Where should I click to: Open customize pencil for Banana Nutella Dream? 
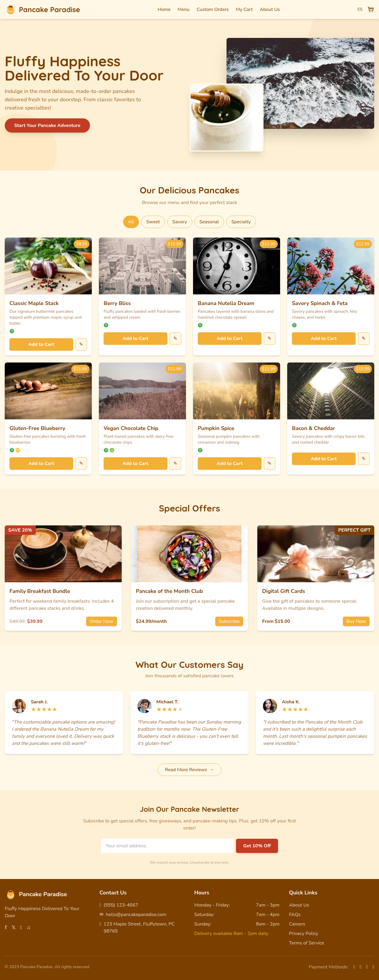click(x=269, y=338)
